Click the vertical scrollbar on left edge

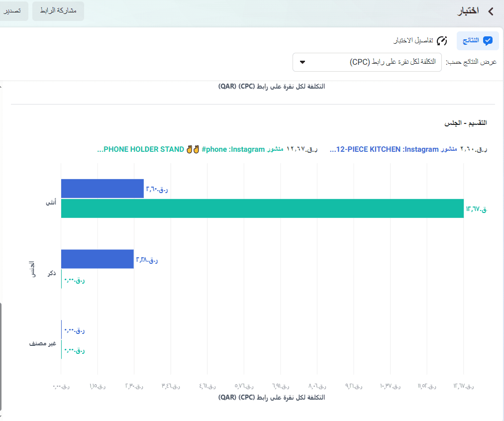click(x=1, y=357)
